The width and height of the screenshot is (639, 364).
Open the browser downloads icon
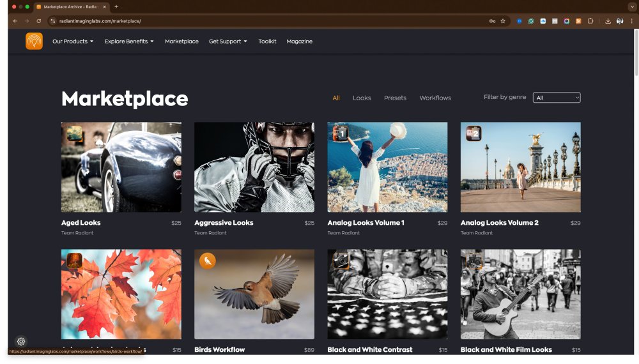coord(608,21)
